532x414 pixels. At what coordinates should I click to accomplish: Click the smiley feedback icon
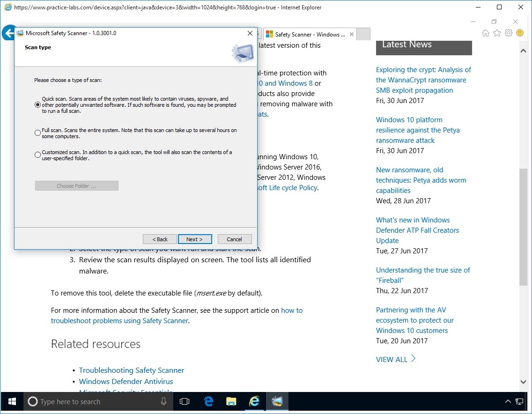point(520,33)
